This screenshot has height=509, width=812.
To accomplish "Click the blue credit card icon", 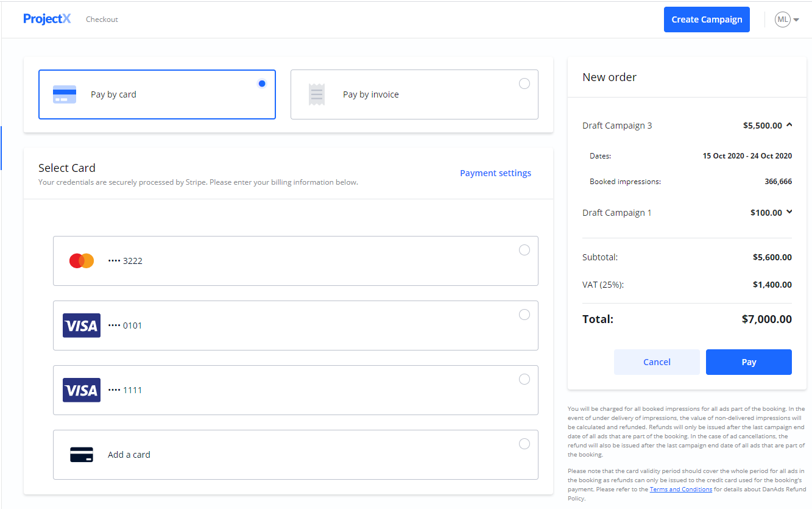I will tap(65, 94).
